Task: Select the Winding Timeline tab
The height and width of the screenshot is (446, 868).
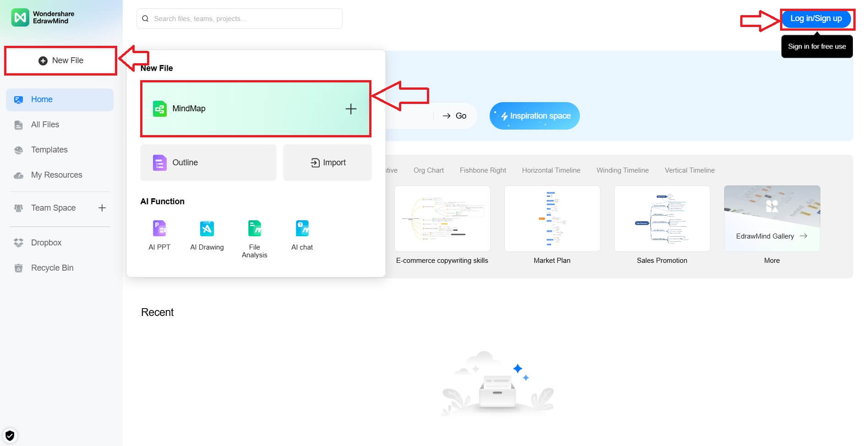Action: 622,170
